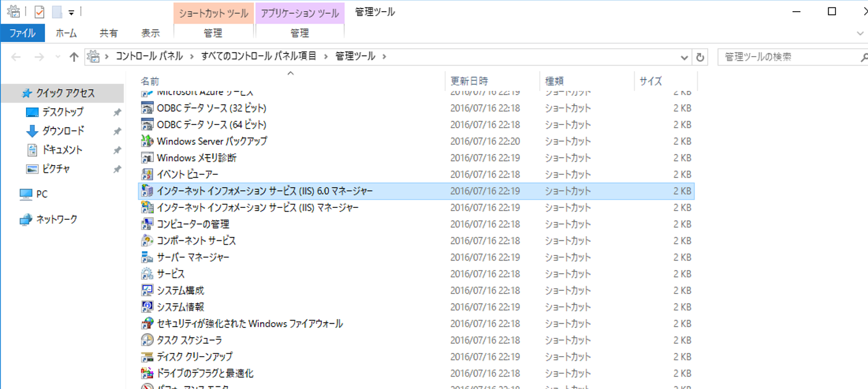The image size is (868, 389).
Task: Sort by the 更新日時 column header
Action: pos(492,81)
